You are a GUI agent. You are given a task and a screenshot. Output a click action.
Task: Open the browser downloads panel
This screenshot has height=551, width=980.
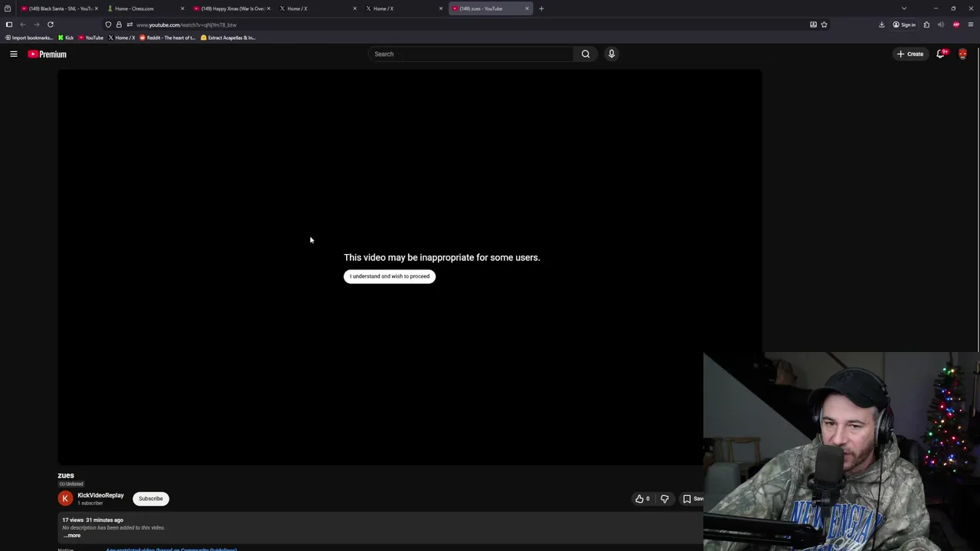pyautogui.click(x=881, y=24)
